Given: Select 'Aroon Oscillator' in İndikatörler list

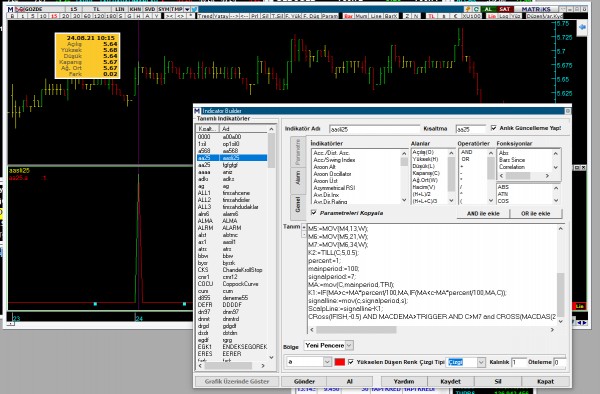Looking at the screenshot, I should pyautogui.click(x=332, y=174).
